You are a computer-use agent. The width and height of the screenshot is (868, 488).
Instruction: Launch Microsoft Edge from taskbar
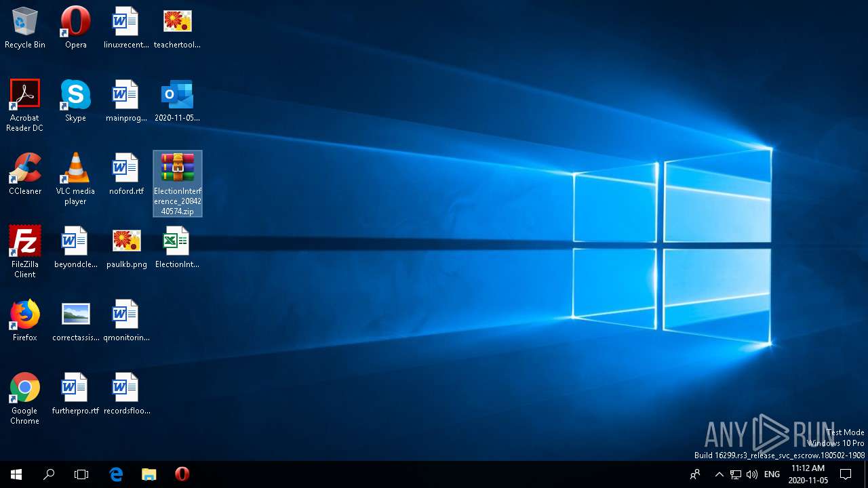(x=116, y=474)
